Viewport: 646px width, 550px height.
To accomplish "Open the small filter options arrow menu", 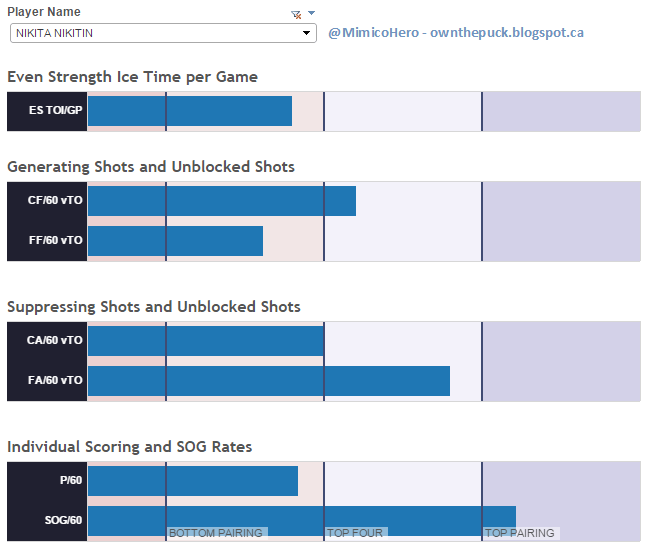I will 311,14.
